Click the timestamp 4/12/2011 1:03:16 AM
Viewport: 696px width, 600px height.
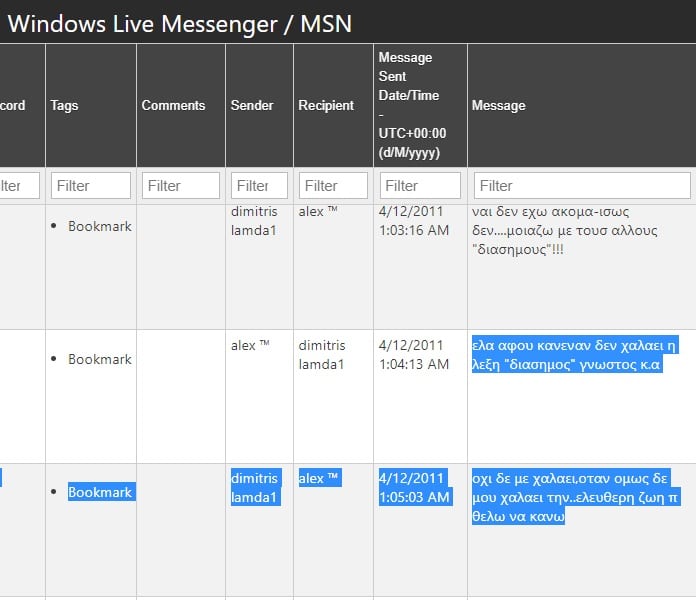coord(414,221)
